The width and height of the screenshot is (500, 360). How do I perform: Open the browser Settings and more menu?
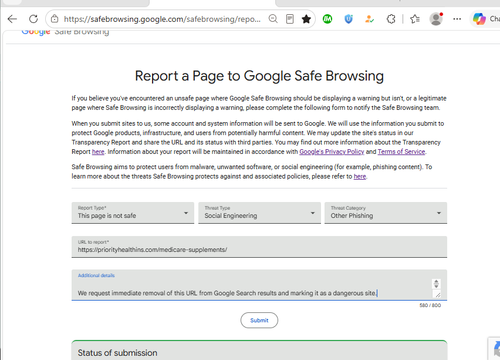click(457, 19)
